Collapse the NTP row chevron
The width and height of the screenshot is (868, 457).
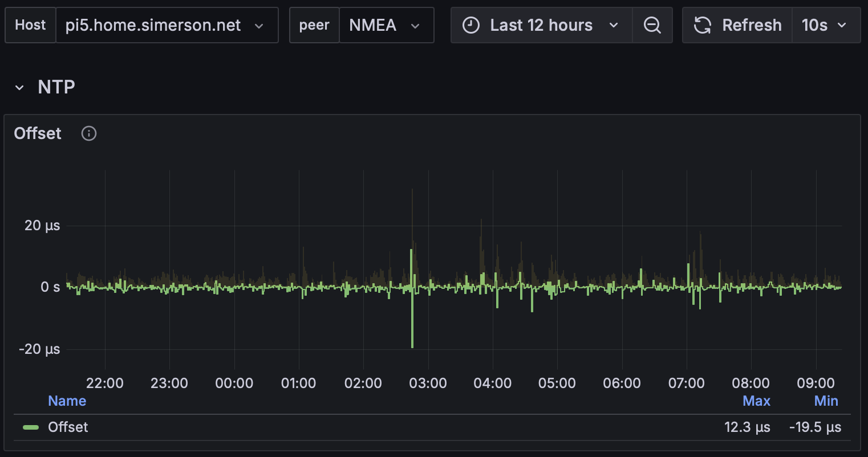tap(19, 87)
